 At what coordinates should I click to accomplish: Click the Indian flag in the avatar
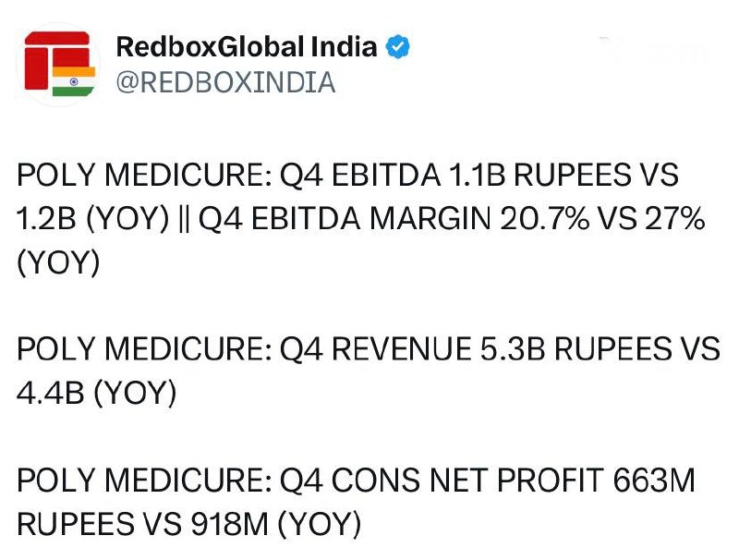74,81
